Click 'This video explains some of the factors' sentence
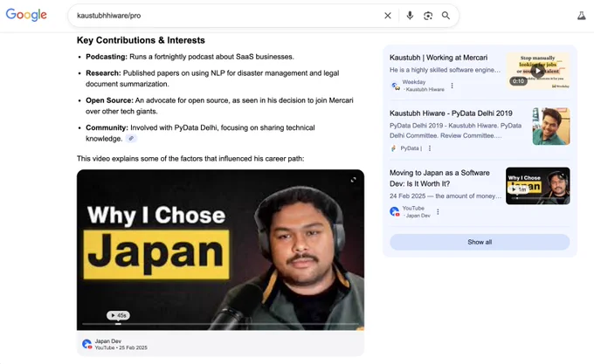Screen dimensions: 594x364 tap(190, 159)
